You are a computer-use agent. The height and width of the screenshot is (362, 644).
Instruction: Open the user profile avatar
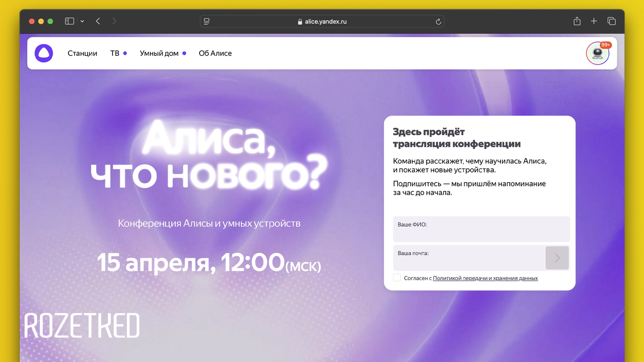pyautogui.click(x=598, y=53)
